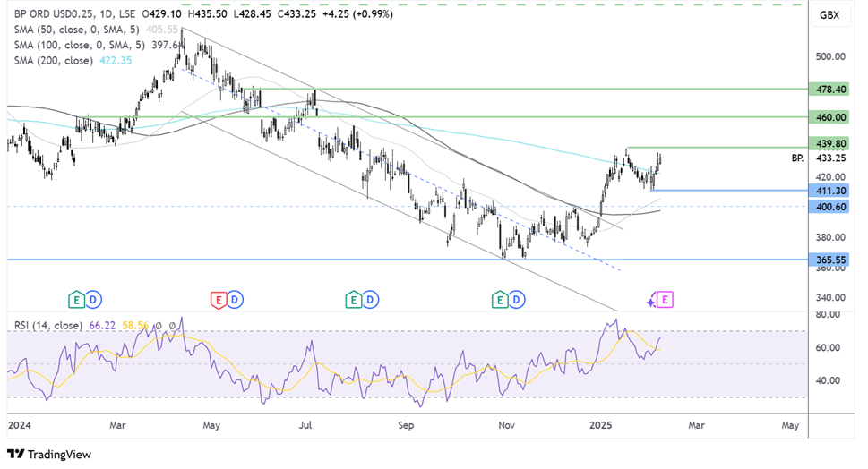The image size is (868, 469).
Task: Open the GBX currency selector
Action: pos(829,15)
